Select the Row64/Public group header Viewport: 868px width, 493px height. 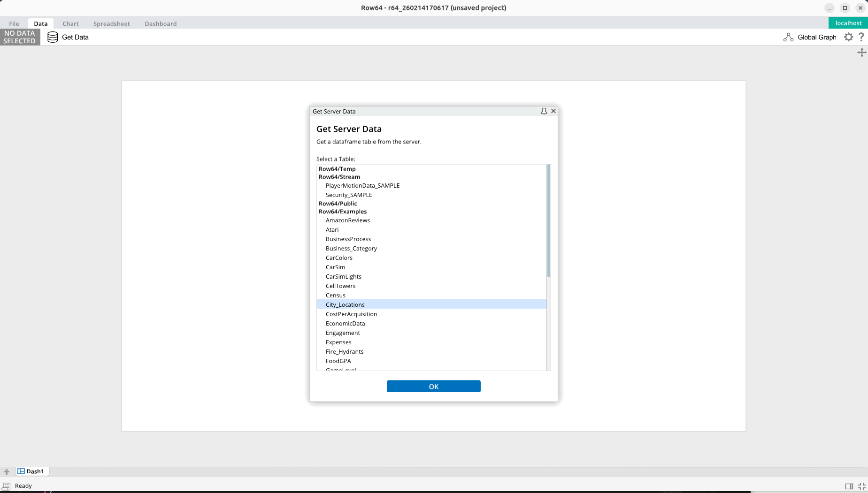pos(338,204)
